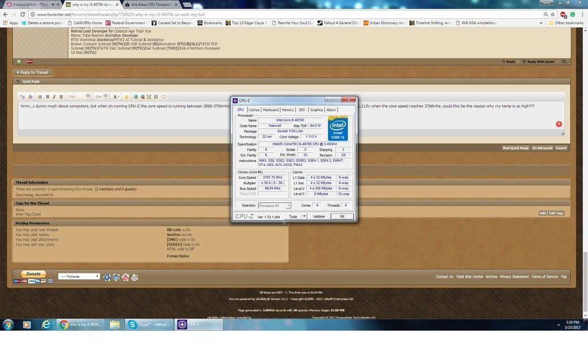Open the Processor selection dropdown in CPU-Z

274,206
